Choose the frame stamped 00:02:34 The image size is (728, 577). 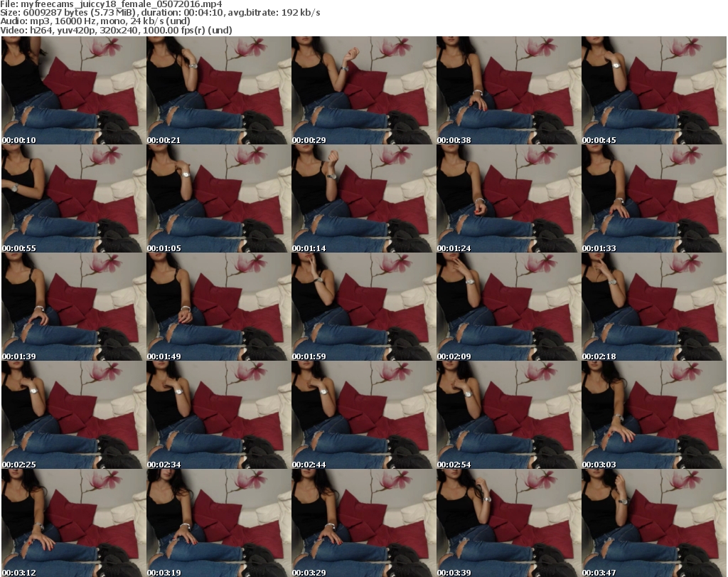(219, 415)
